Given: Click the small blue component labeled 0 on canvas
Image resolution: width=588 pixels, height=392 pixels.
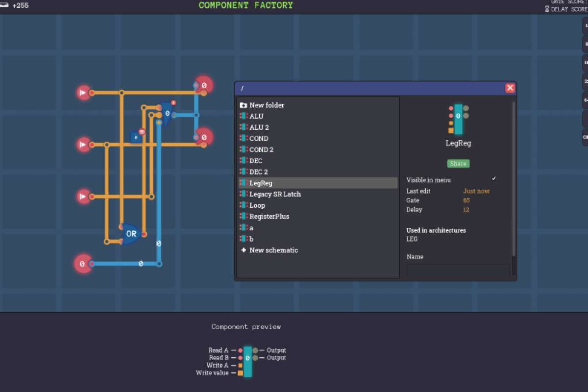Looking at the screenshot, I should click(x=135, y=137).
